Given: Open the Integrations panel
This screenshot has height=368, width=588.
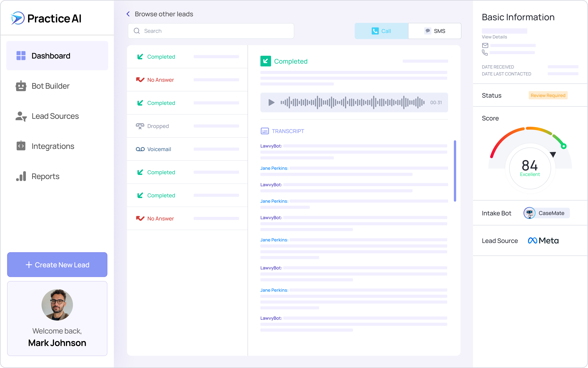Looking at the screenshot, I should click(53, 146).
